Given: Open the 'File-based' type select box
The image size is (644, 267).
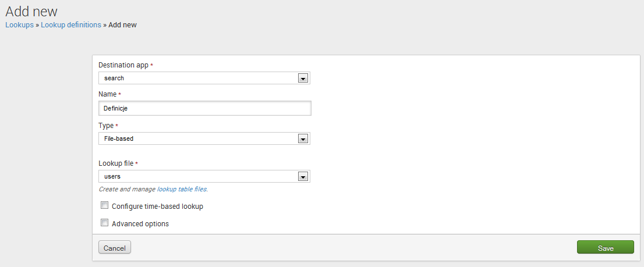Looking at the screenshot, I should (198, 138).
